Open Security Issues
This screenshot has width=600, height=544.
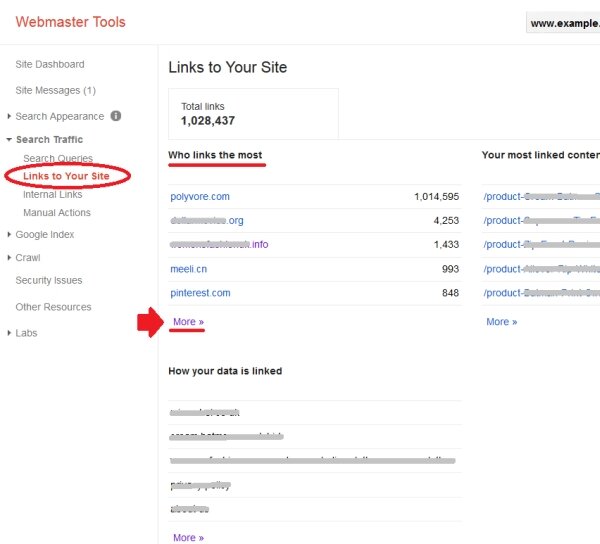click(x=49, y=281)
